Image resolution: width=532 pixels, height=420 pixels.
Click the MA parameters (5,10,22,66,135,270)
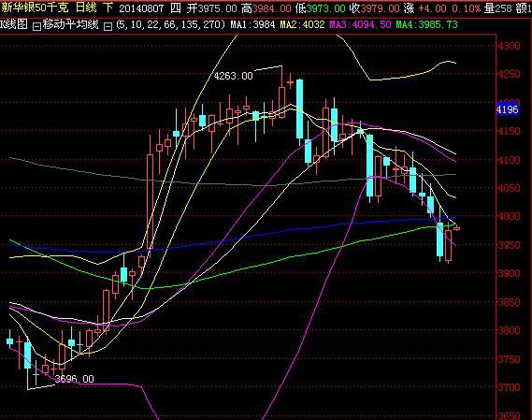pyautogui.click(x=170, y=24)
